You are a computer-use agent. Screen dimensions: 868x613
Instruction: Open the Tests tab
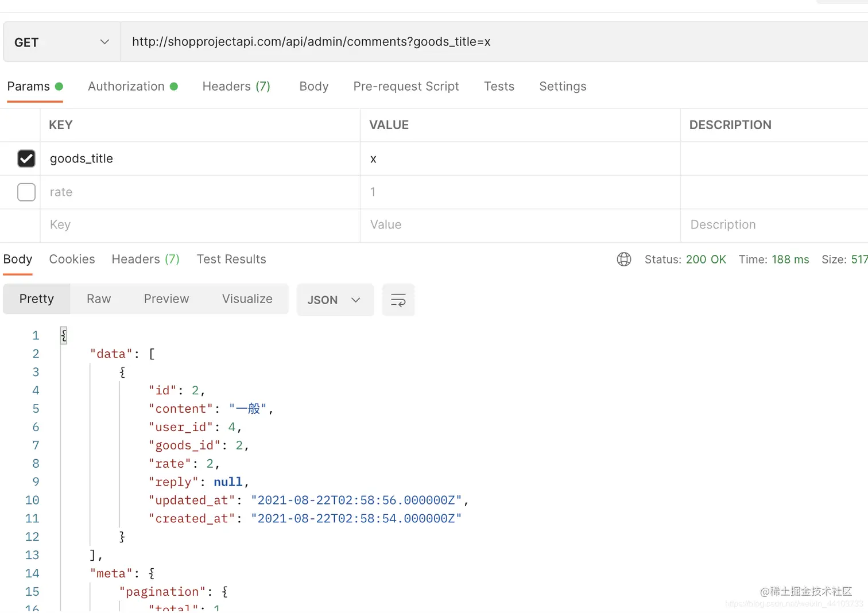(499, 87)
